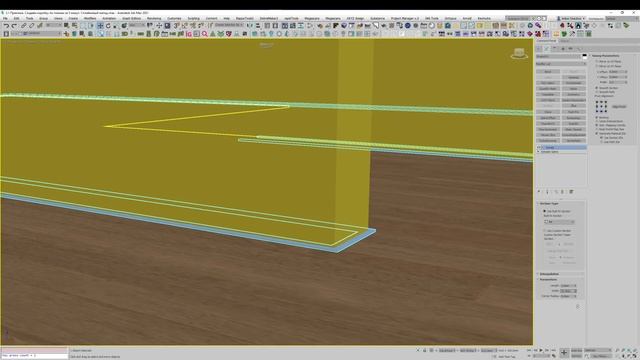This screenshot has height=360, width=640.
Task: Open the Group menu
Action: point(43,18)
